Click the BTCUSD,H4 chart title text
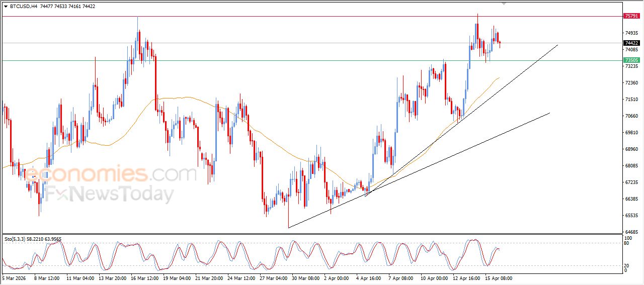Image resolution: width=644 pixels, height=285 pixels. pyautogui.click(x=23, y=7)
